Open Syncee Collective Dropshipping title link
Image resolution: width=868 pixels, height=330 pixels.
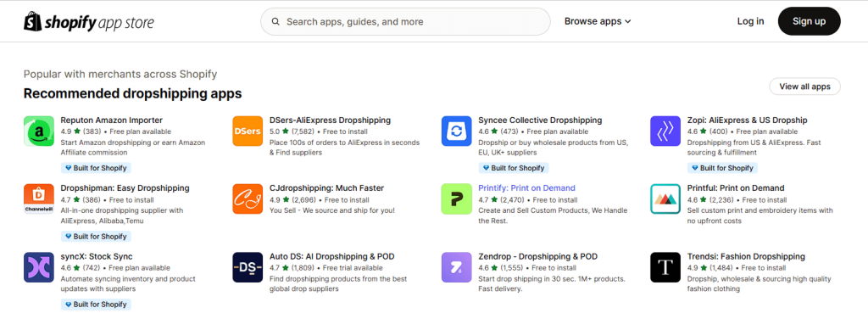540,120
